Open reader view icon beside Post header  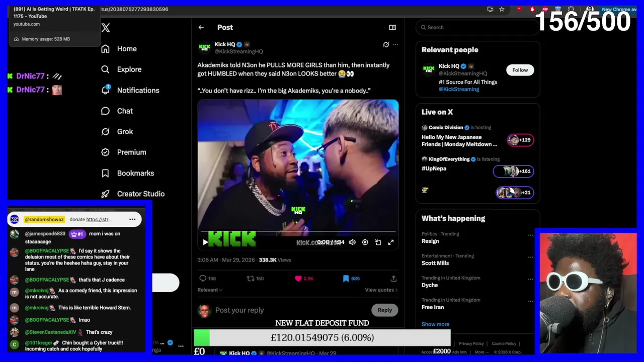pyautogui.click(x=392, y=28)
